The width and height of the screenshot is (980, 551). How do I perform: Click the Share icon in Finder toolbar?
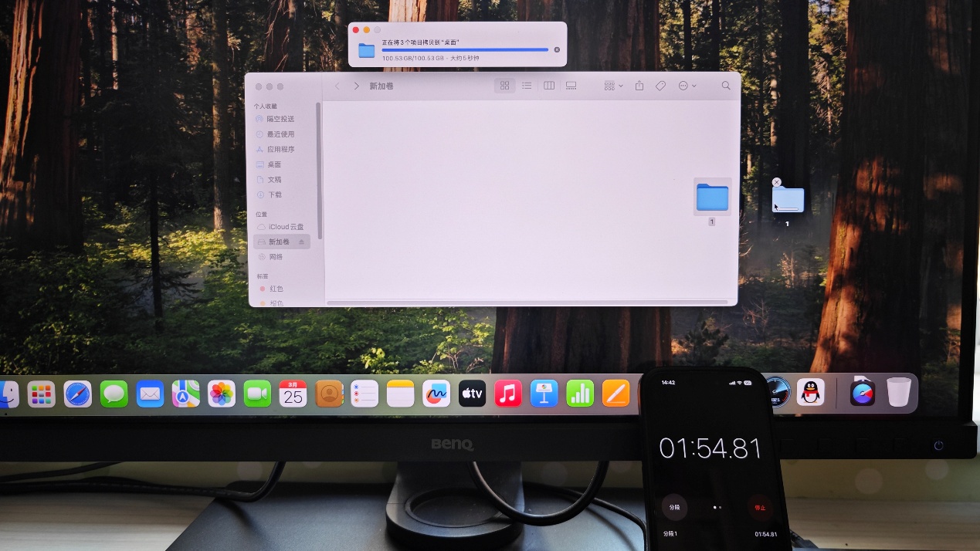tap(639, 86)
